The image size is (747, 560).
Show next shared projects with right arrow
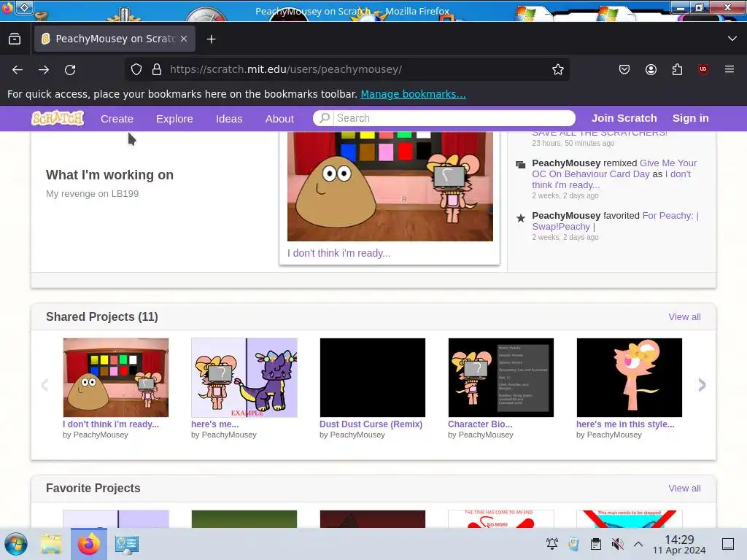tap(702, 385)
